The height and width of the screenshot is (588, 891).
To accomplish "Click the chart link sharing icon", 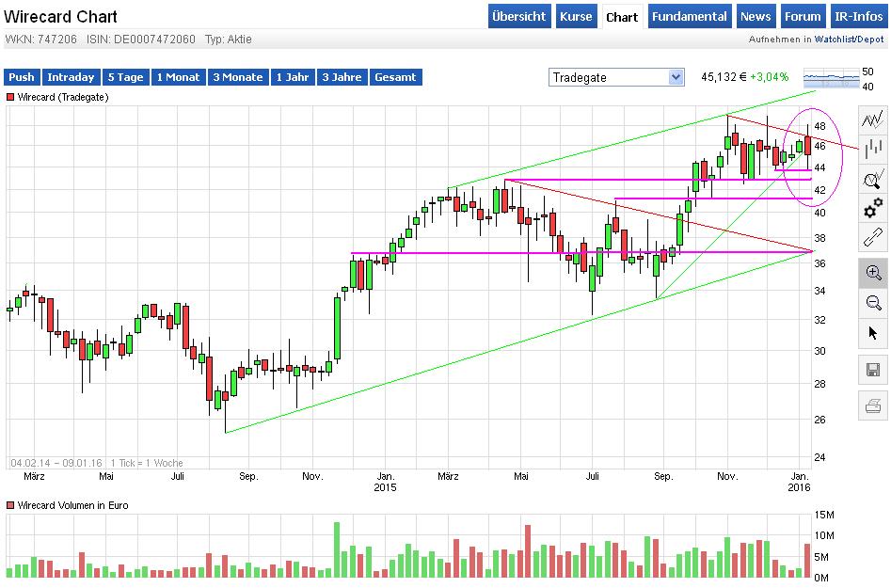I will [873, 239].
